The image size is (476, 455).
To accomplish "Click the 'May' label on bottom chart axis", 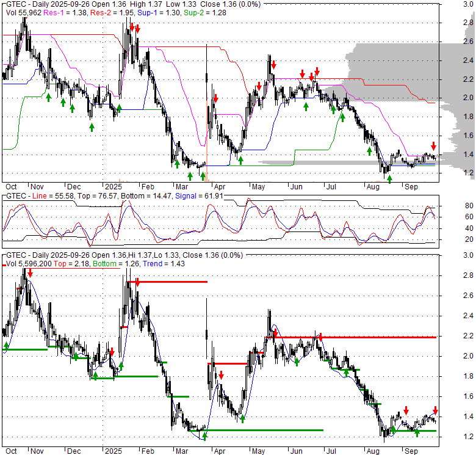I will (258, 451).
